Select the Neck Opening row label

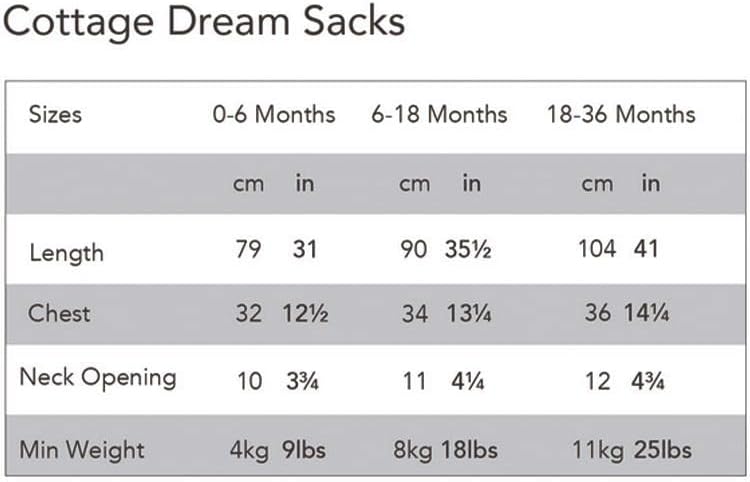(98, 377)
